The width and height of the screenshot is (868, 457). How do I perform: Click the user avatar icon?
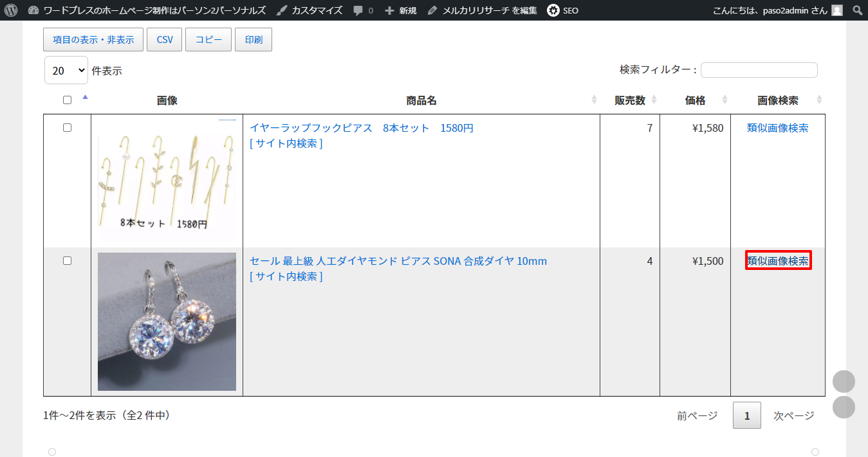pos(836,10)
